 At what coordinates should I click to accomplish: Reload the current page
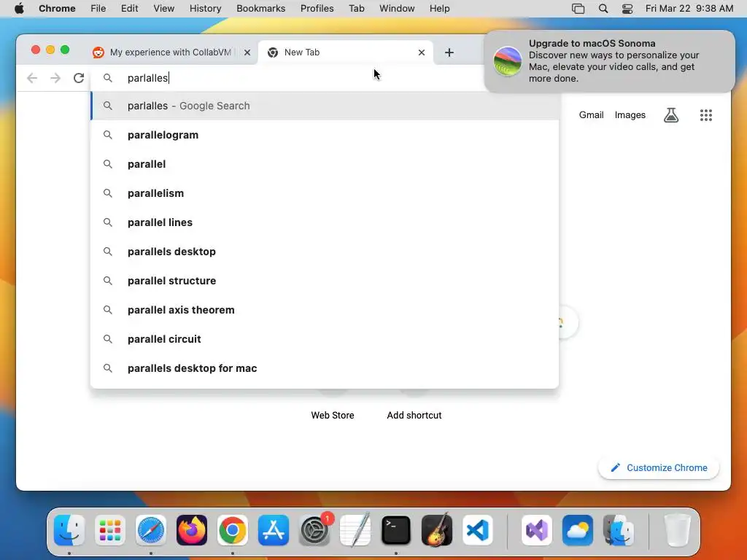coord(79,78)
